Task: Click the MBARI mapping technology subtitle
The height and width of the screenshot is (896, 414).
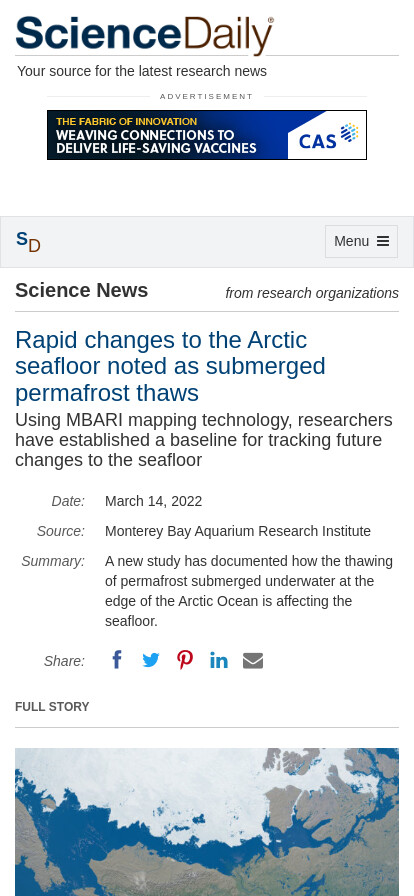Action: (x=204, y=440)
